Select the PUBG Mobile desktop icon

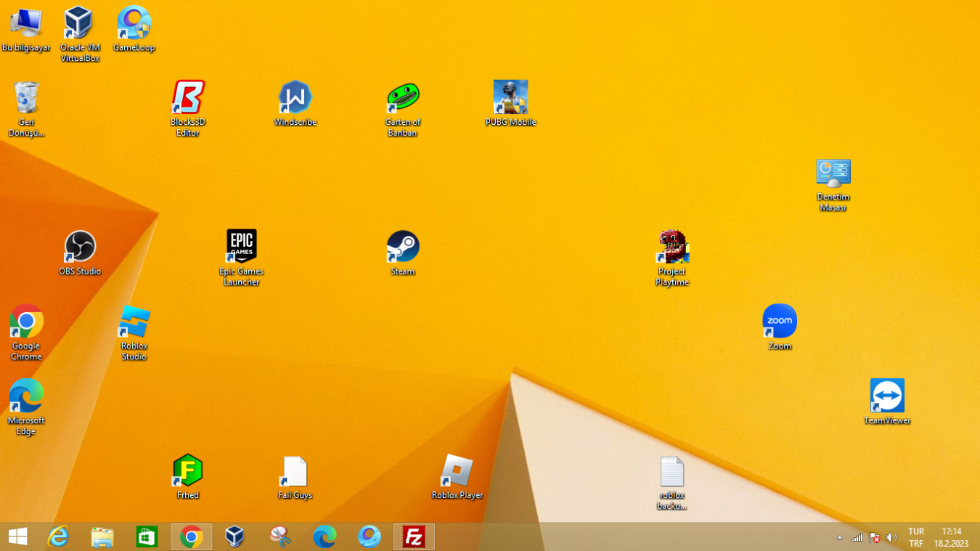(510, 104)
